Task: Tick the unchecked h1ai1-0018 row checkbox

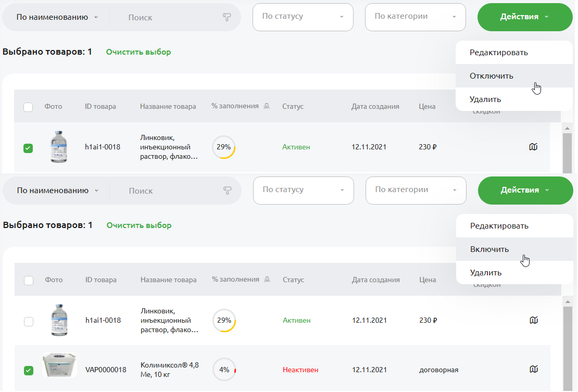Action: point(29,321)
